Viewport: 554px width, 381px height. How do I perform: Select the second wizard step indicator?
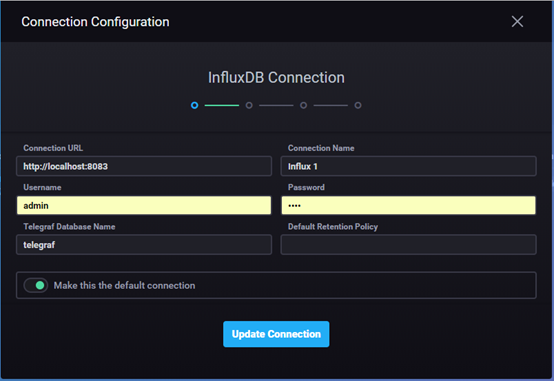tap(249, 105)
